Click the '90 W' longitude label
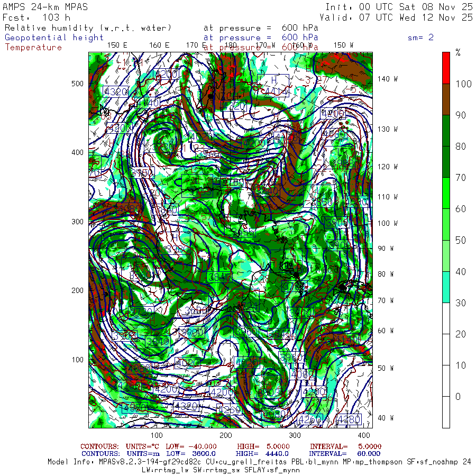Screen dimensions: 476x476 coord(386,249)
